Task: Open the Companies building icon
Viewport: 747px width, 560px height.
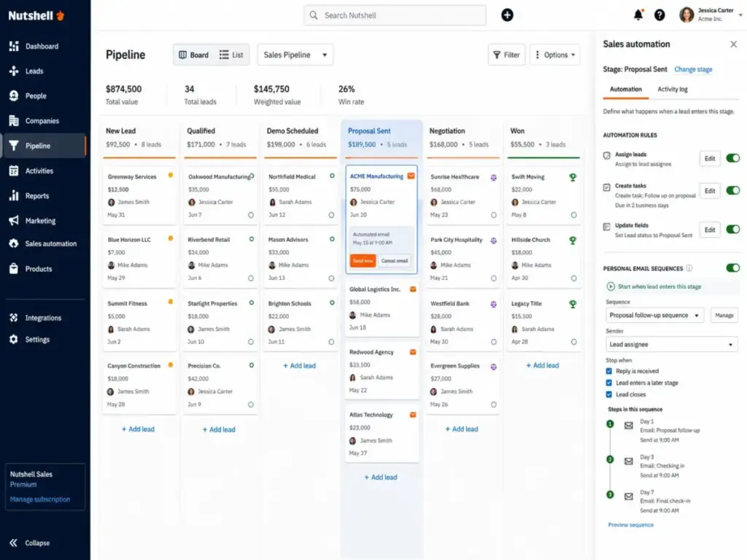Action: (14, 121)
